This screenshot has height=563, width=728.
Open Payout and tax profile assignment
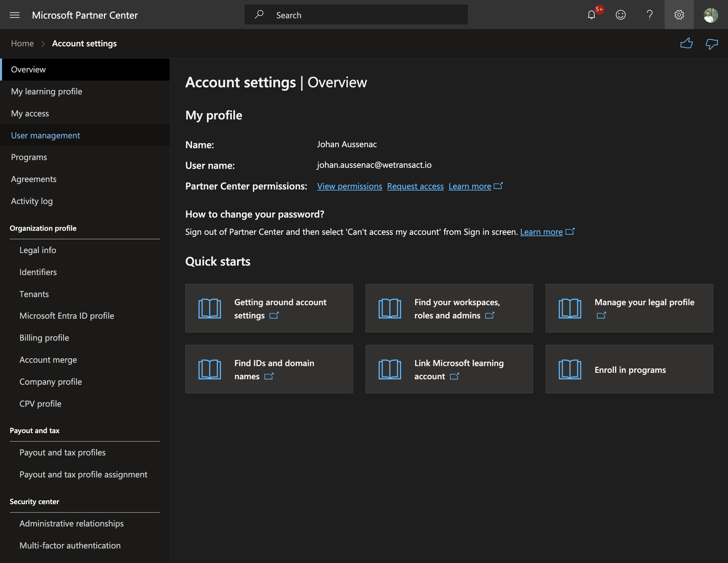pyautogui.click(x=85, y=474)
